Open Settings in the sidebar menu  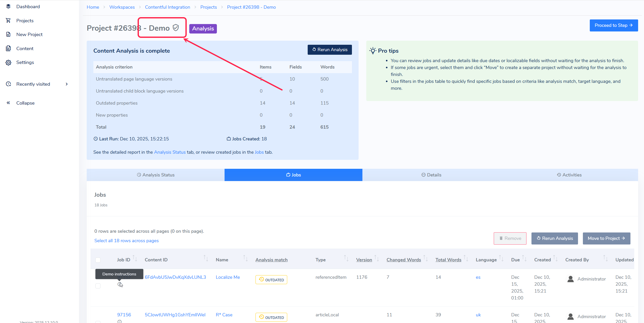pos(25,62)
